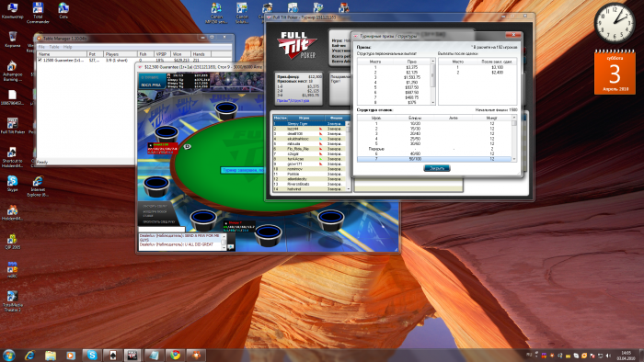Image resolution: width=644 pixels, height=362 pixels.
Task: Open the QIP 2005 desktop icon
Action: 12,241
